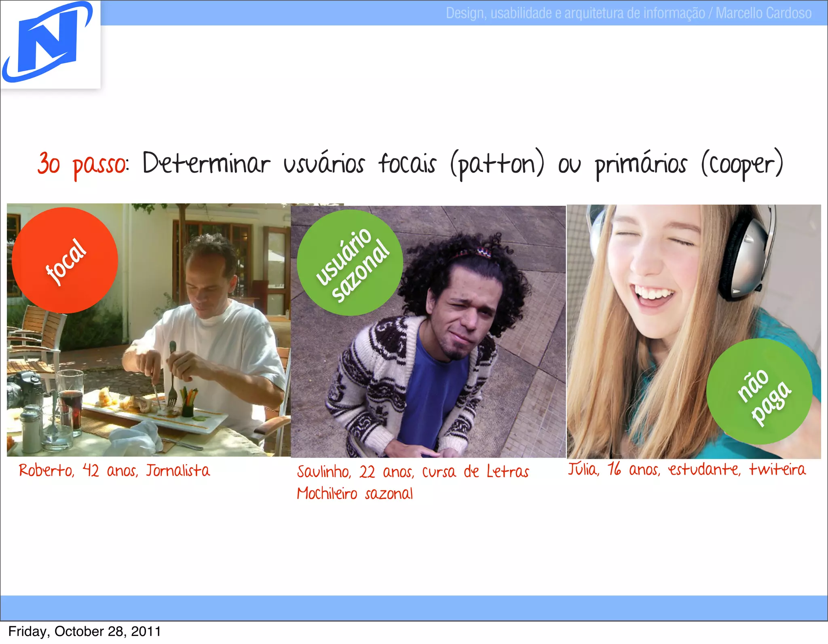
Task: Click the red '3o passo:' title text
Action: point(83,165)
